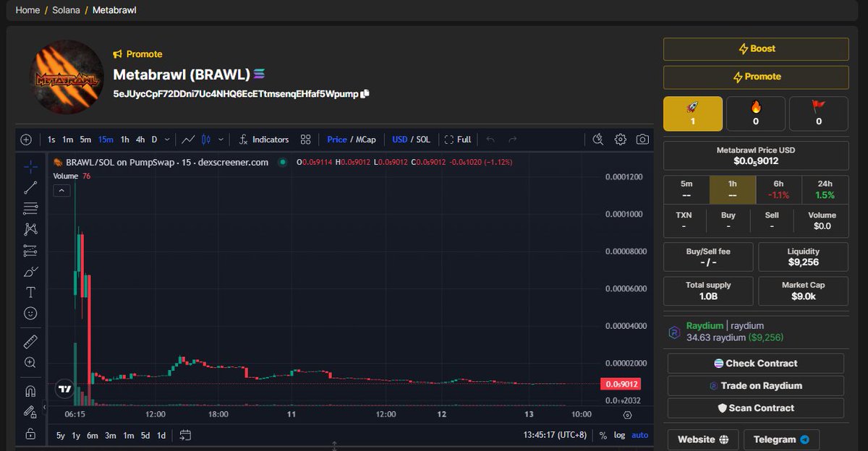The height and width of the screenshot is (451, 868).
Task: Toggle percent scale on price axis
Action: [x=603, y=435]
